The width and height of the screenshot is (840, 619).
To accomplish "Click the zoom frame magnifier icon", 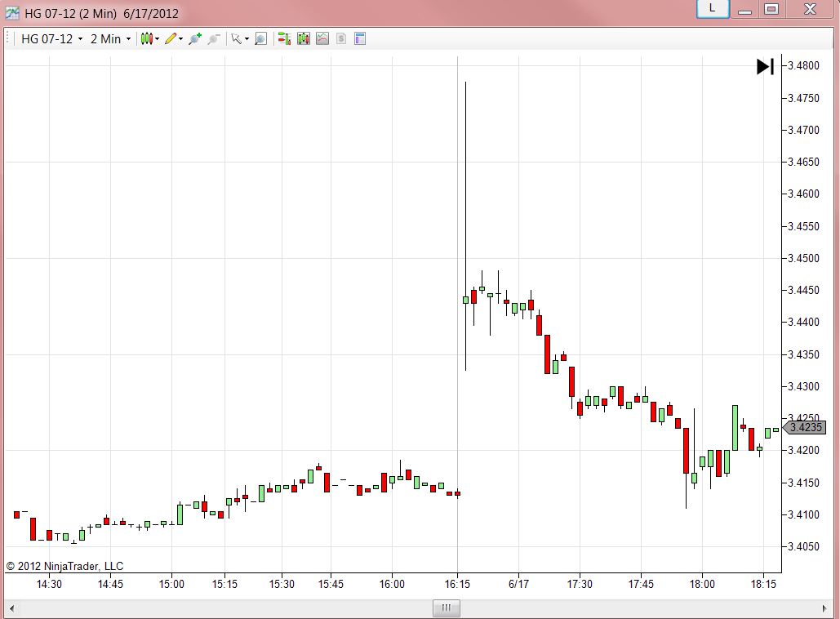I will point(261,38).
